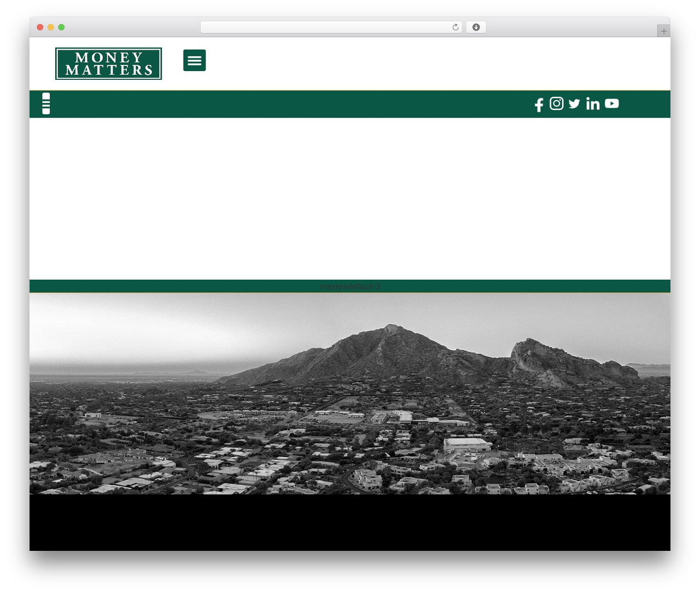The image size is (700, 593).
Task: Open the LinkedIn icon link
Action: [593, 103]
